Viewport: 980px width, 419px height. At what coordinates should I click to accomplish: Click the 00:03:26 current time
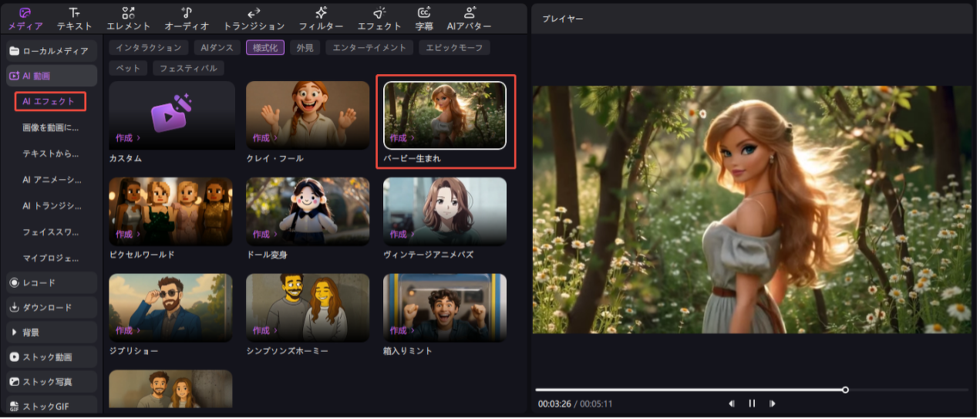[x=554, y=404]
